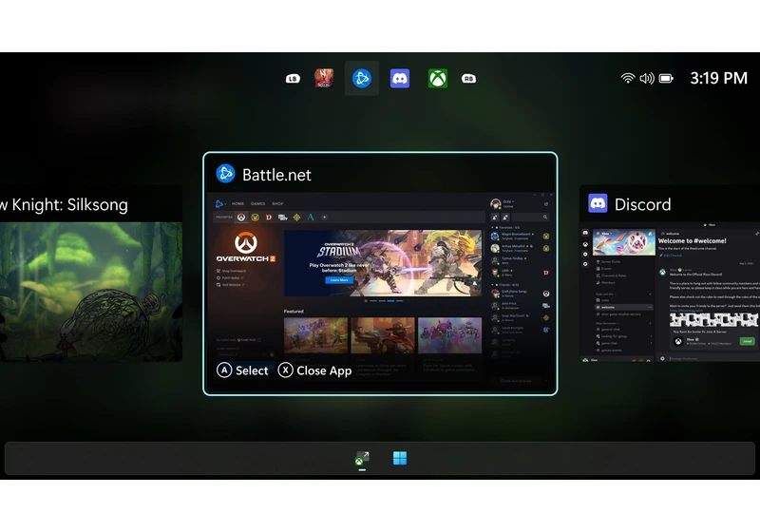Open Xbox server banner in Discord
The image size is (760, 532).
pyautogui.click(x=624, y=242)
